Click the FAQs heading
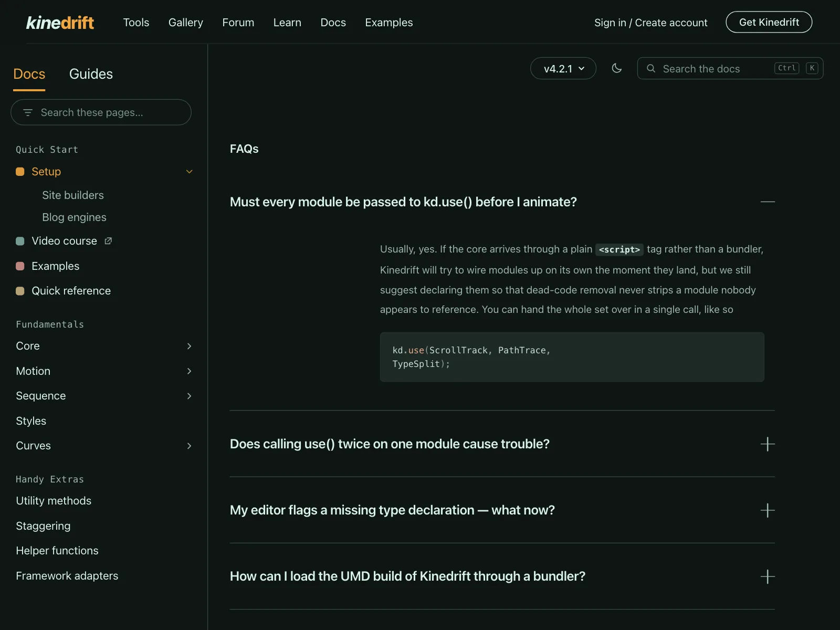Image resolution: width=840 pixels, height=630 pixels. coord(244,149)
